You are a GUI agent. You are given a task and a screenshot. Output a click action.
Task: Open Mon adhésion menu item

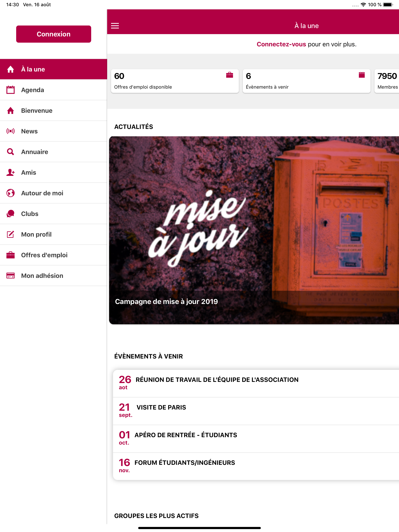pos(53,276)
